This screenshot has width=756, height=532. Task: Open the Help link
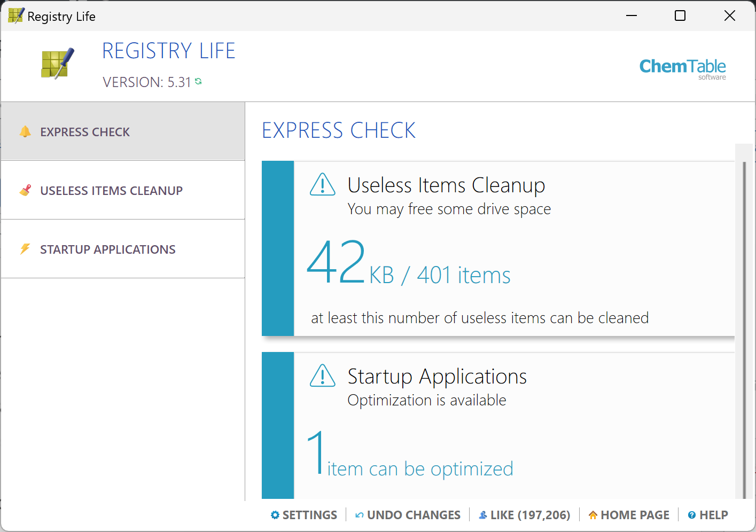pyautogui.click(x=708, y=515)
